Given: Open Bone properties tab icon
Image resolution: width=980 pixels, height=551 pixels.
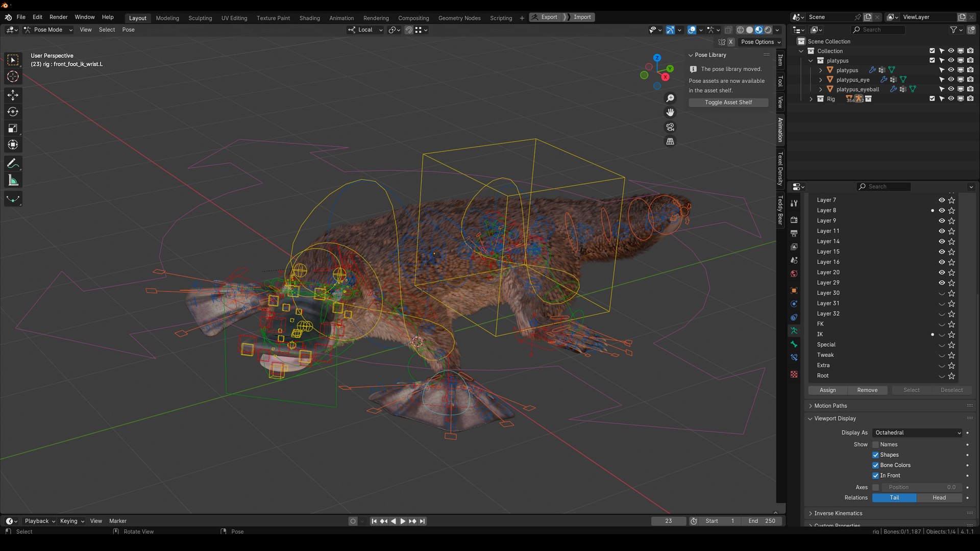Looking at the screenshot, I should [794, 344].
